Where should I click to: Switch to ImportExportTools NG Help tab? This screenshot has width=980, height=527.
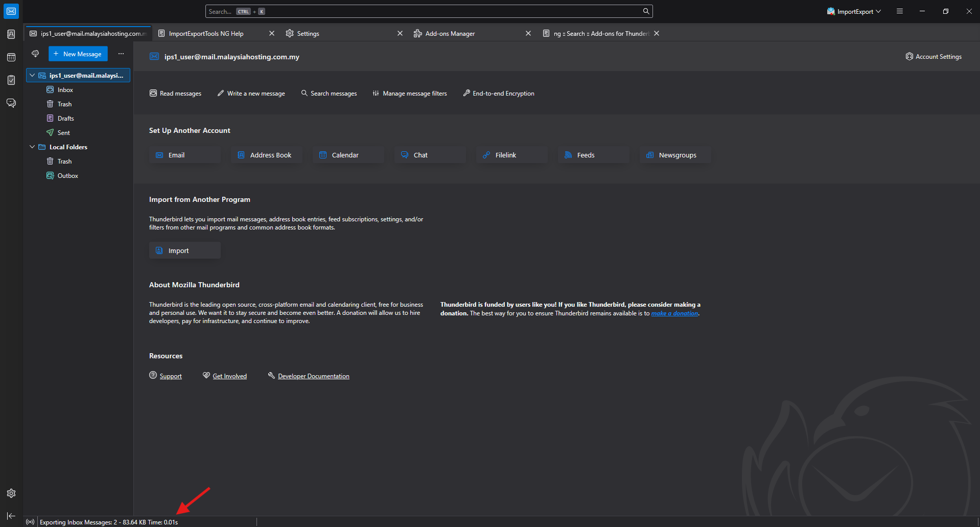tap(206, 34)
